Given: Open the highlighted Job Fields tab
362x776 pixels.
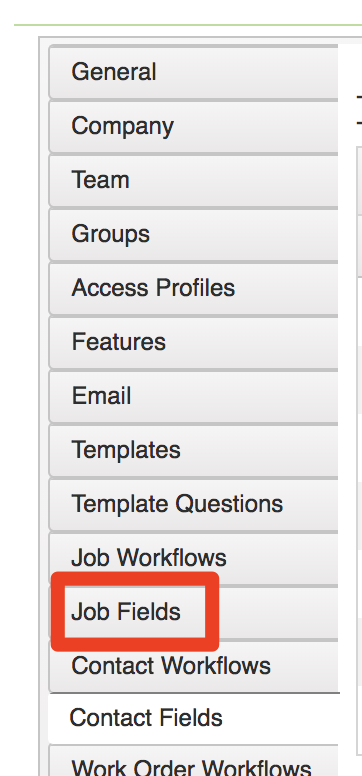Looking at the screenshot, I should pyautogui.click(x=194, y=612).
